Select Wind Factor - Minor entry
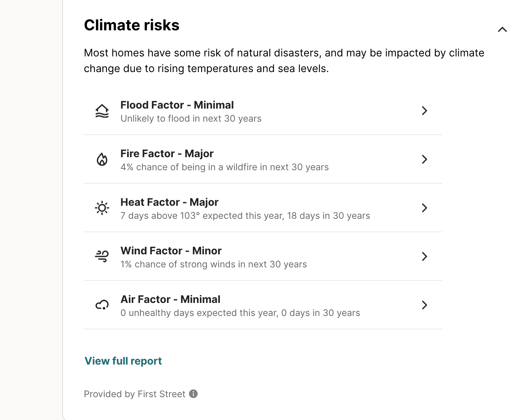Viewport: 521px width, 420px height. click(x=263, y=256)
